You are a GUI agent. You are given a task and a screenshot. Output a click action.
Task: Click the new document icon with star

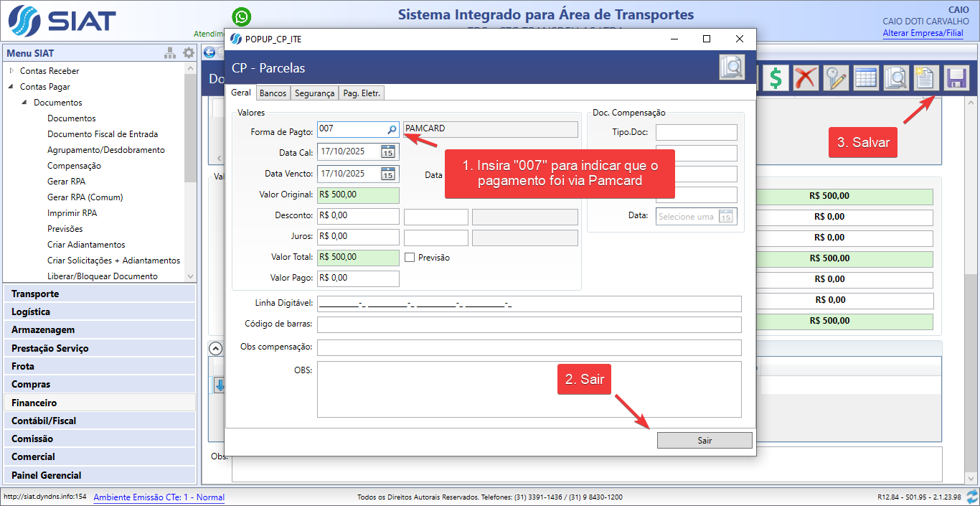925,78
